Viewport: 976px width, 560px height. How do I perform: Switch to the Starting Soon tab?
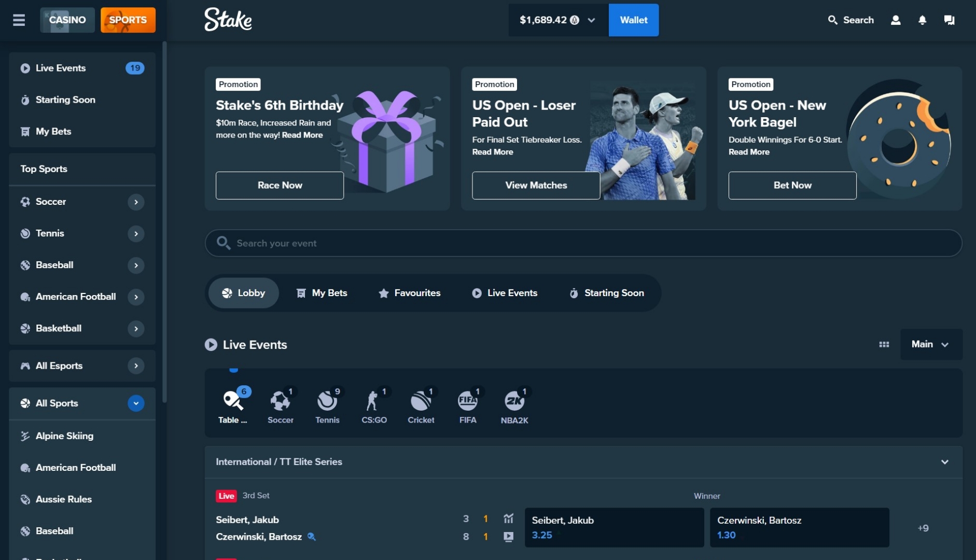point(607,293)
